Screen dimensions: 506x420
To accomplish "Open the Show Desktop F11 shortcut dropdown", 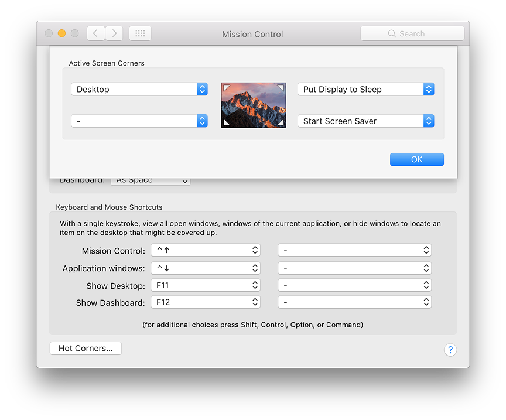I will (x=206, y=285).
